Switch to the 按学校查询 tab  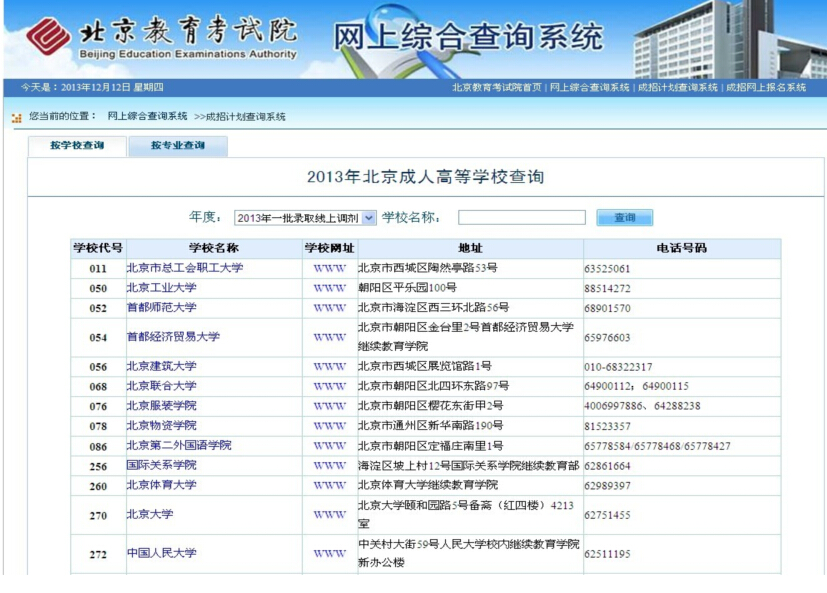tap(77, 146)
